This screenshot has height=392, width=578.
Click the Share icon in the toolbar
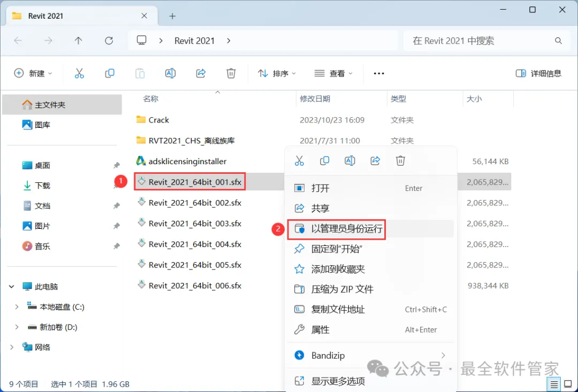tap(201, 73)
